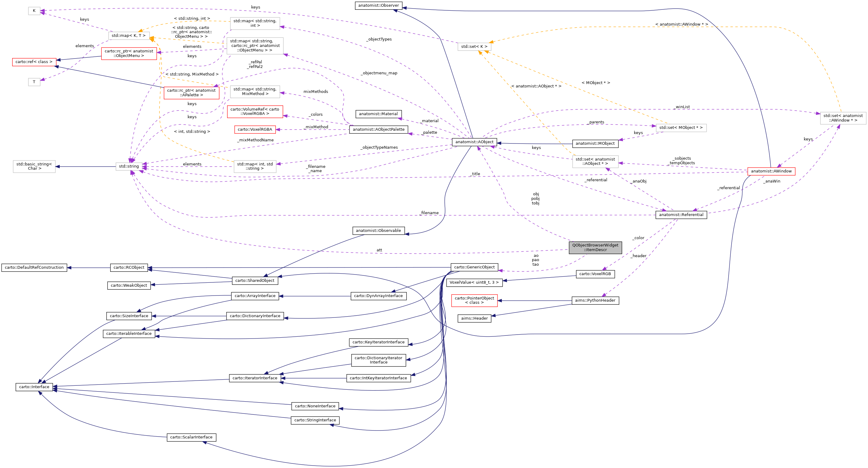Screen dimensions: 868x468
Task: Click the carto::VolumeRef< carto::VoxelRGBA > node
Action: (255, 112)
